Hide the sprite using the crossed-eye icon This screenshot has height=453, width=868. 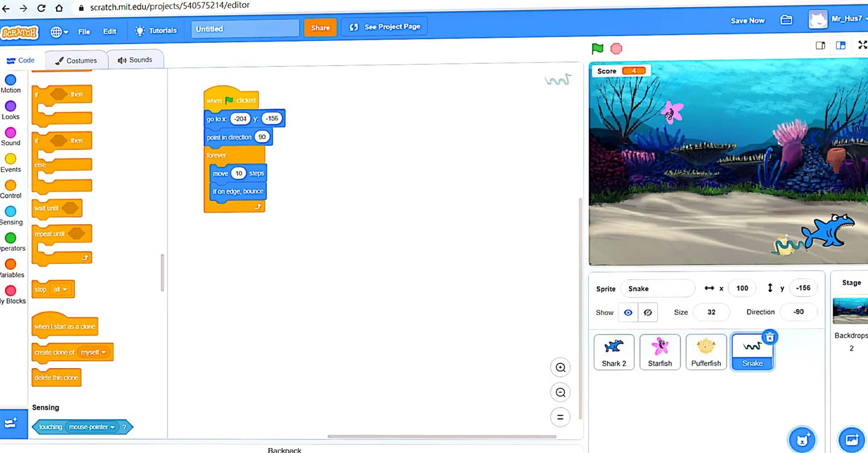[x=648, y=313]
